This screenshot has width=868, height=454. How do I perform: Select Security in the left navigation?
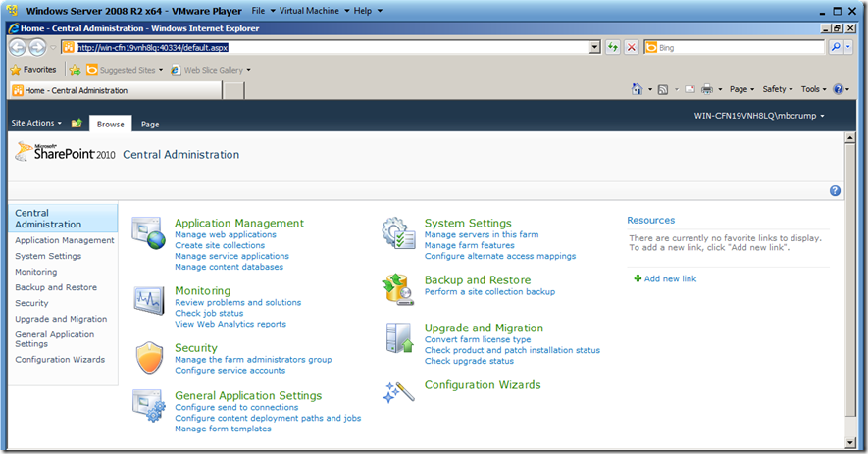tap(31, 303)
